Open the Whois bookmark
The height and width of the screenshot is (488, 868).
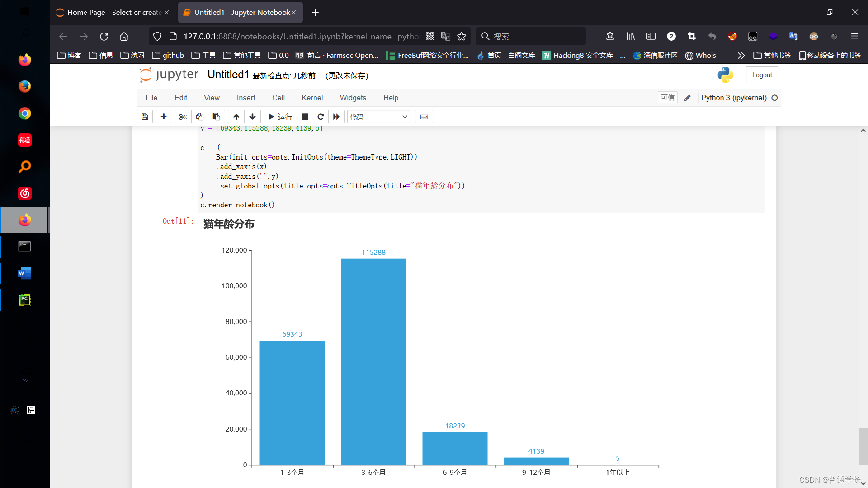[x=700, y=55]
